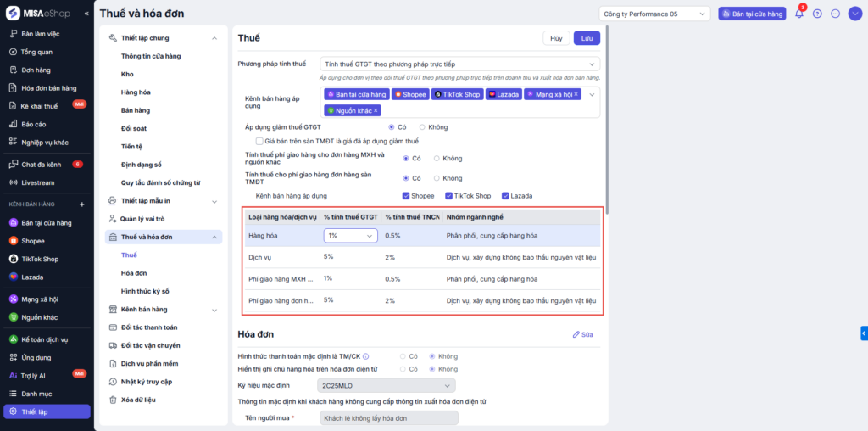The image size is (868, 431).
Task: Uncheck Shopee channel checkbox
Action: tap(406, 195)
